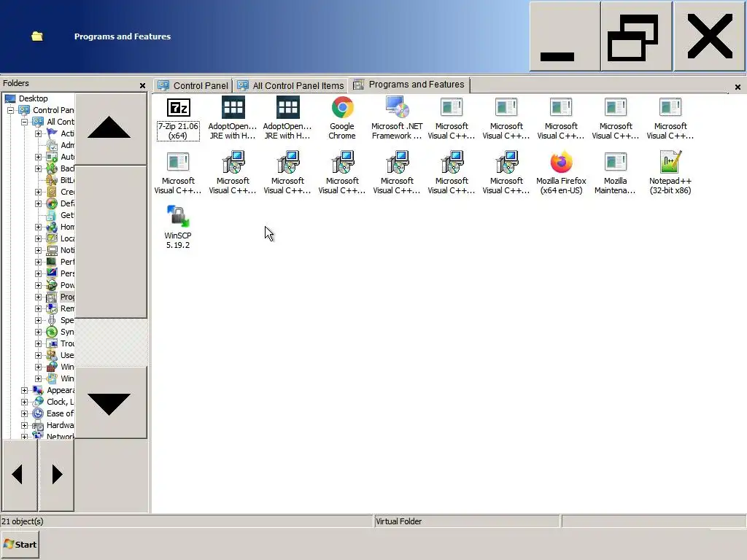Collapse the All Cont tree node
This screenshot has height=560, width=747.
[x=24, y=122]
